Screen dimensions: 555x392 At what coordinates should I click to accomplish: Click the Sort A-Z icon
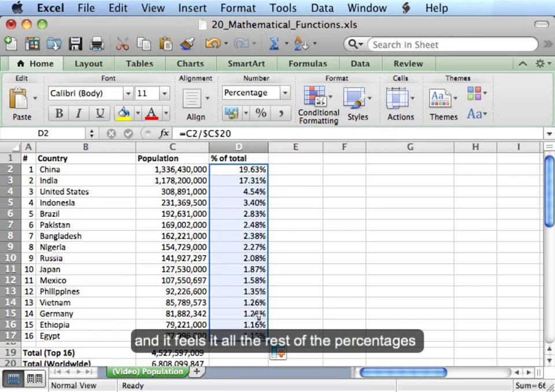[x=302, y=44]
